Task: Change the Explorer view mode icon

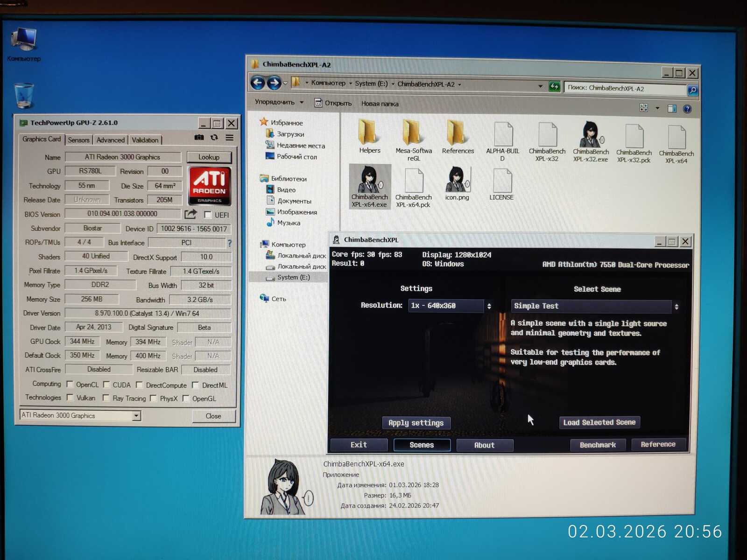Action: 644,108
